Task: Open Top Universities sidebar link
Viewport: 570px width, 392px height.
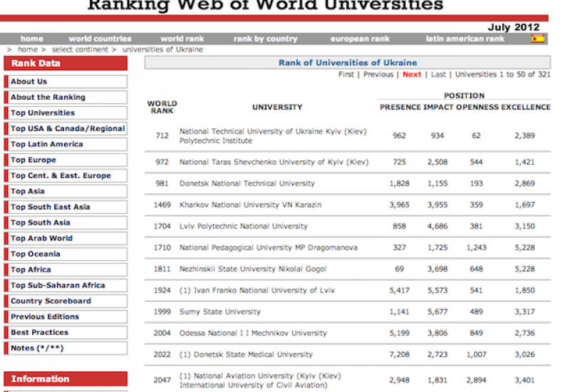Action: [66, 113]
